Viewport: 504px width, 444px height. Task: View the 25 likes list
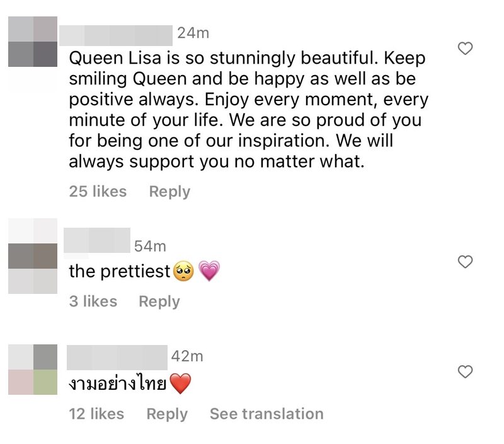(x=98, y=192)
